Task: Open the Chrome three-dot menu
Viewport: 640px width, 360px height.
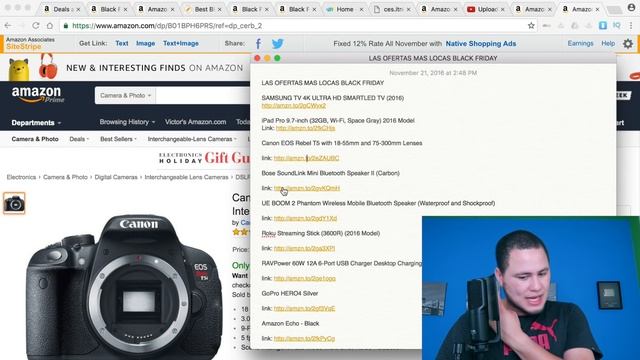Action: pyautogui.click(x=631, y=26)
